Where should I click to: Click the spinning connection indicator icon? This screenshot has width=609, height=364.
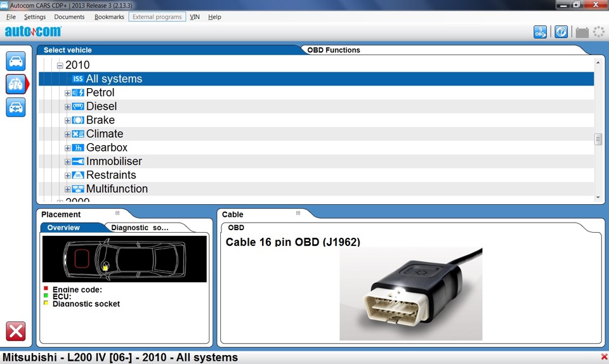599,32
